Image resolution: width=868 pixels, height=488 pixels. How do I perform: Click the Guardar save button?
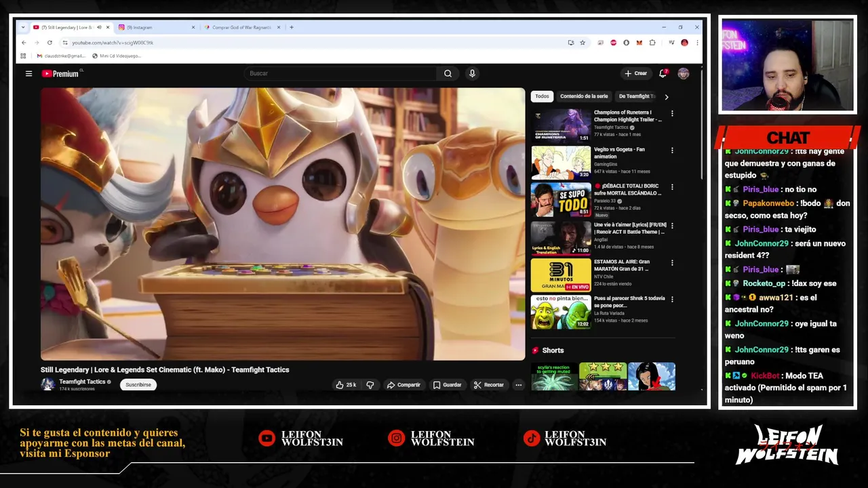coord(447,385)
